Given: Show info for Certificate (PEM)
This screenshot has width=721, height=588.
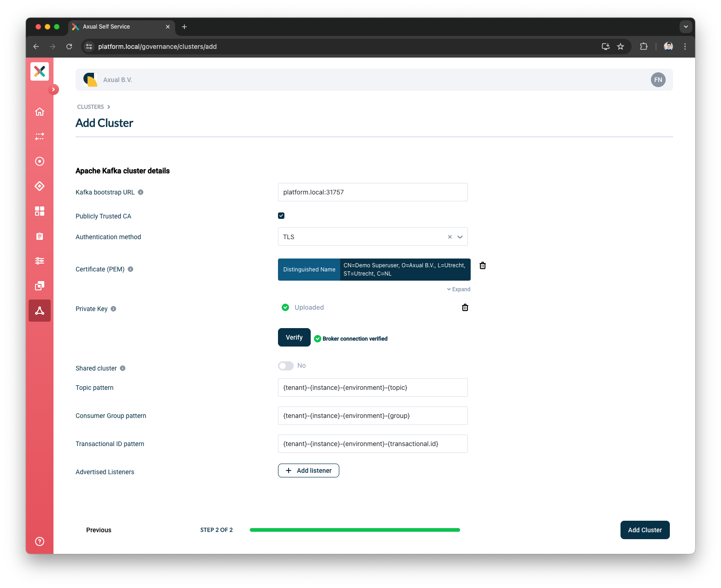Looking at the screenshot, I should click(x=130, y=269).
